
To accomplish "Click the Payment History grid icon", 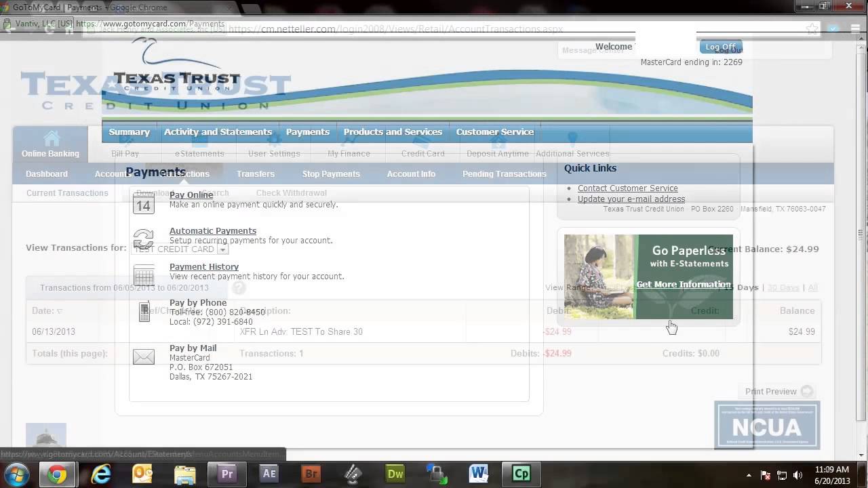I will pos(143,275).
